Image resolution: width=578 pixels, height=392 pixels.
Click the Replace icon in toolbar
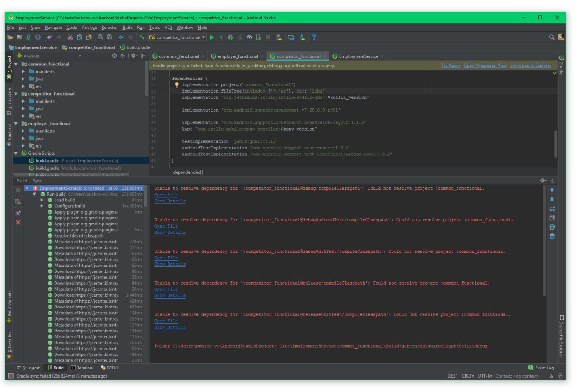(110, 37)
